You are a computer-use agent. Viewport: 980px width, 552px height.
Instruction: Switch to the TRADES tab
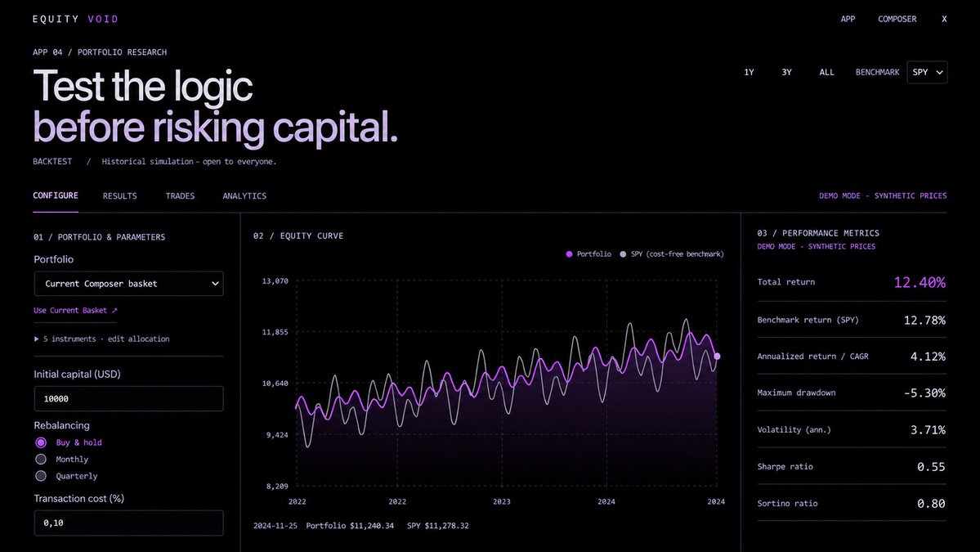pos(180,196)
